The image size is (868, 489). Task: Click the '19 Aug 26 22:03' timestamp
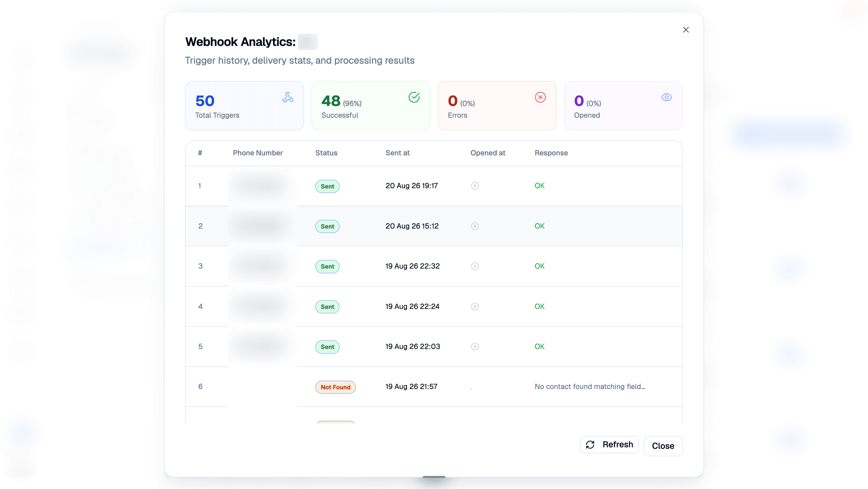tap(413, 347)
